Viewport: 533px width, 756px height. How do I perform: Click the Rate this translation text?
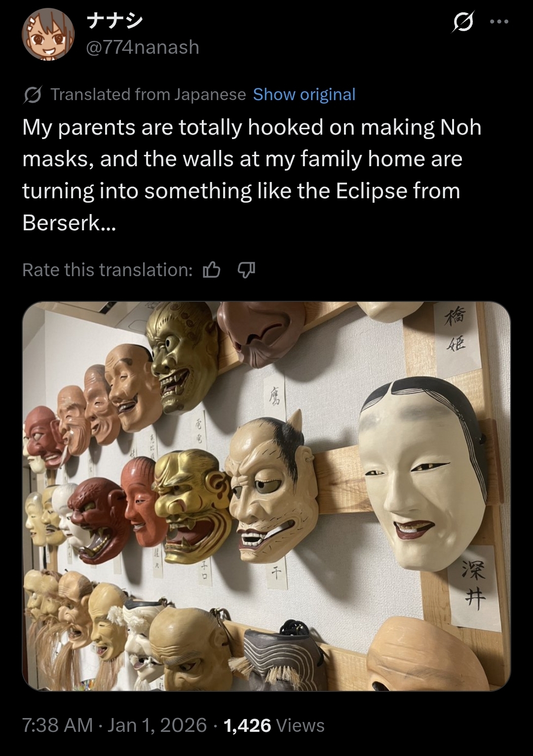tap(108, 270)
